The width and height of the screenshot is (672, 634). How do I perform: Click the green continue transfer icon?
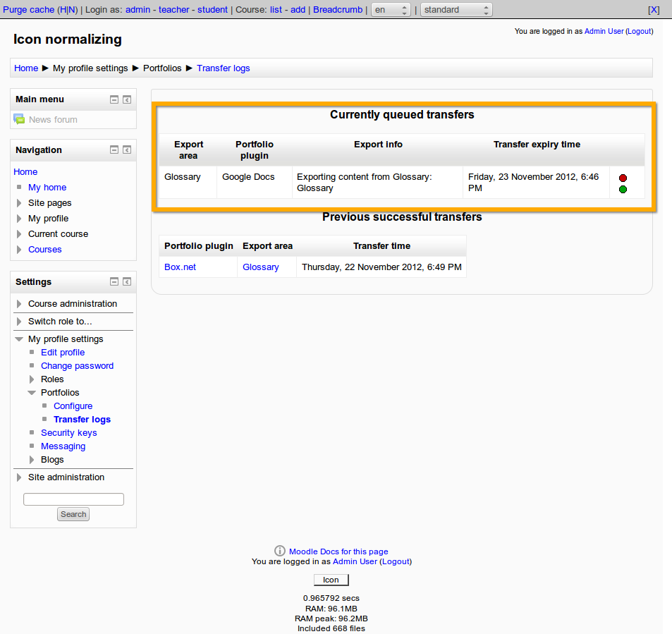click(623, 190)
